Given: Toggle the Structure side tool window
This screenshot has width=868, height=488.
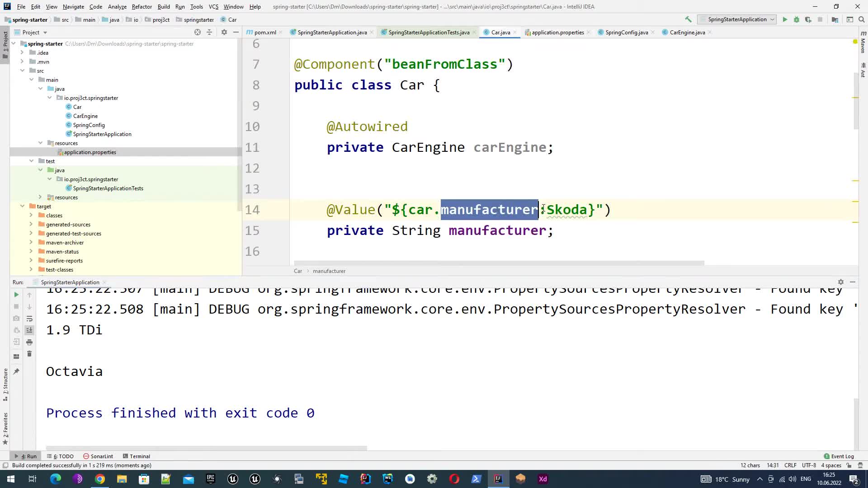Looking at the screenshot, I should (5, 385).
